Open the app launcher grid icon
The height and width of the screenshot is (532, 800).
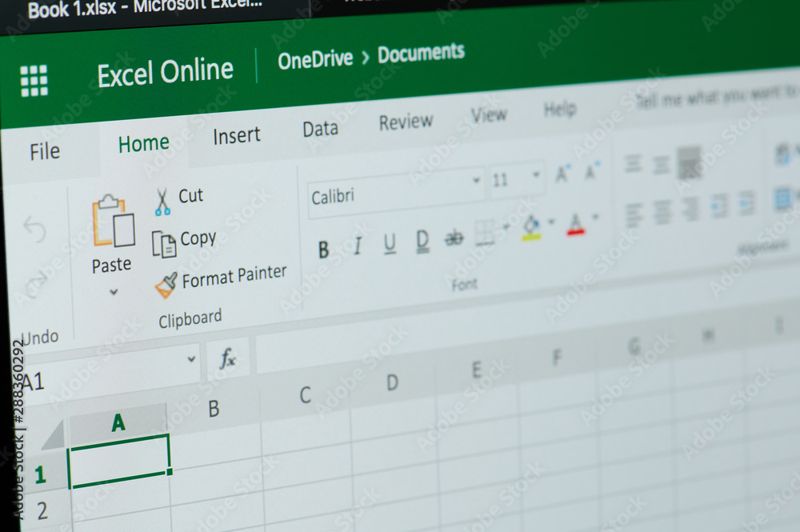34,80
